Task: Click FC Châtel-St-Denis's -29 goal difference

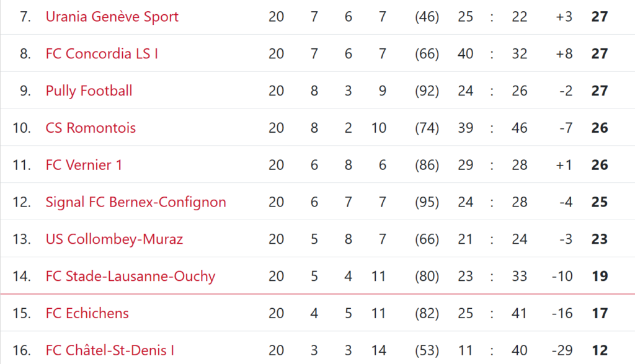Action: point(562,350)
